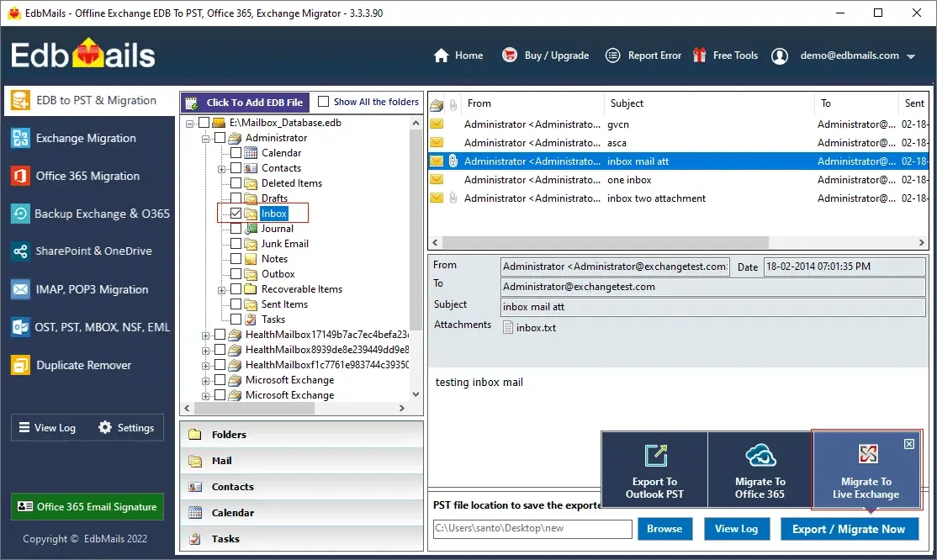
Task: Click the Mailbox_Database.edb file icon
Action: (x=219, y=123)
